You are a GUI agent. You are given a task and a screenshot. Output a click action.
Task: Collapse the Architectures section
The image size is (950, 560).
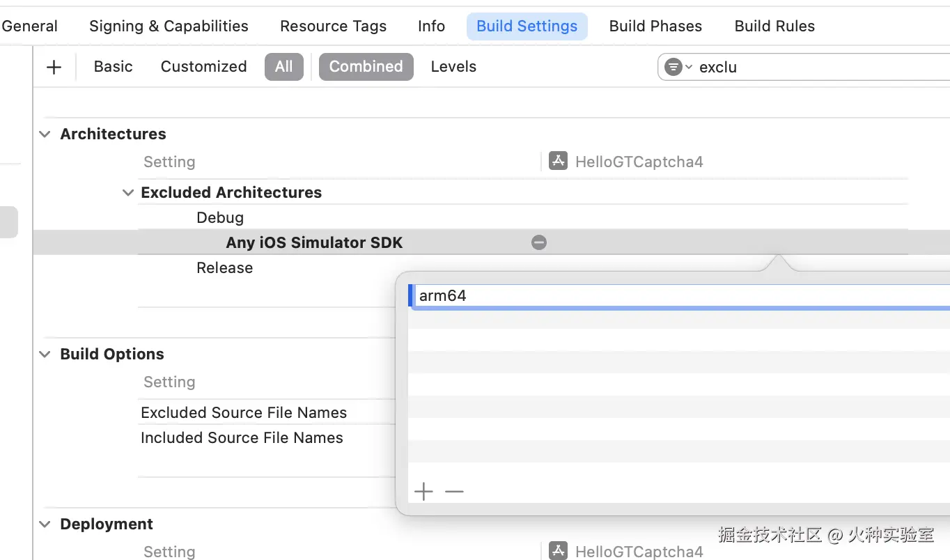(x=45, y=134)
